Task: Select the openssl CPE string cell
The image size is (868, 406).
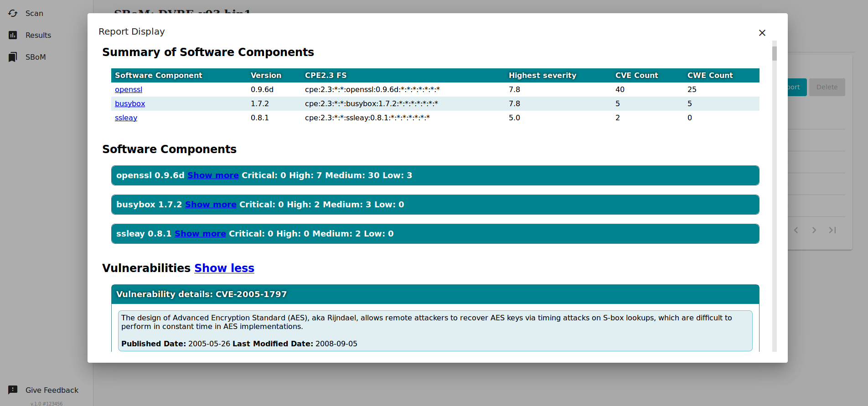Action: 372,90
